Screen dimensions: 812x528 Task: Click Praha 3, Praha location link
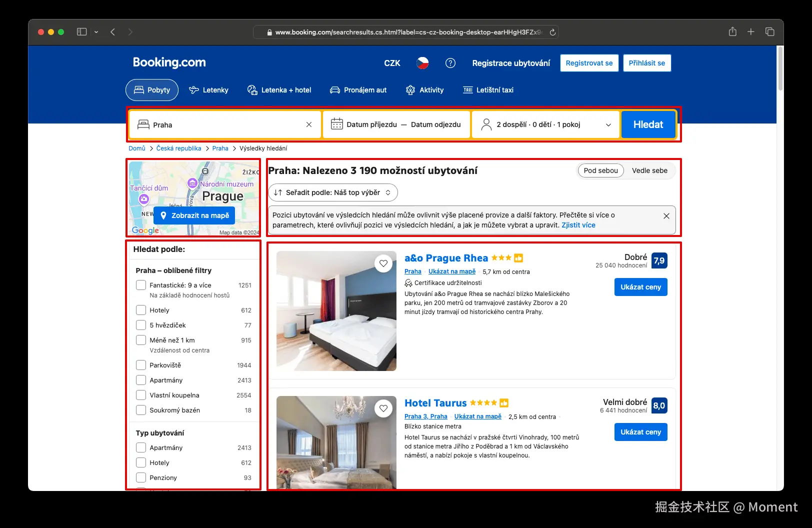426,416
